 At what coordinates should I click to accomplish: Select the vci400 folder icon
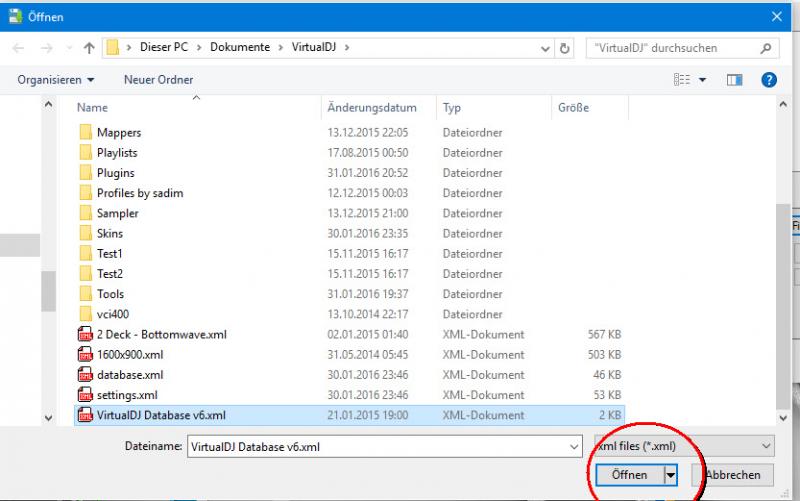(x=86, y=314)
